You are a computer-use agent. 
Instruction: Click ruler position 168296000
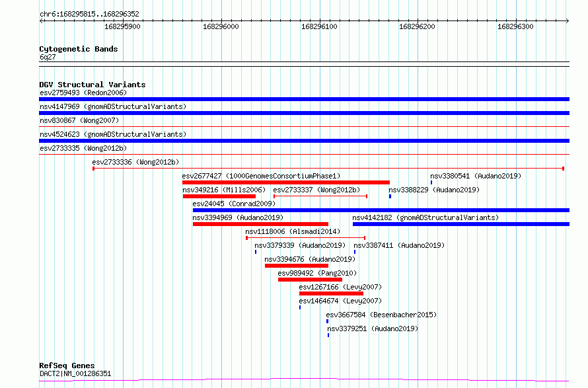(221, 26)
